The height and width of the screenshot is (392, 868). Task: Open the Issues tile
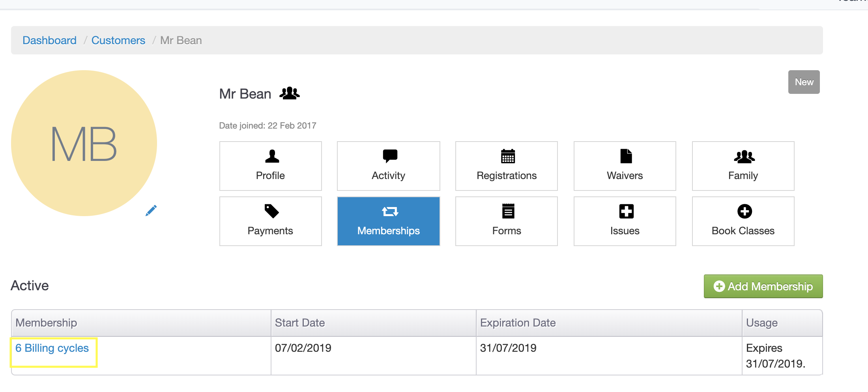pos(625,221)
